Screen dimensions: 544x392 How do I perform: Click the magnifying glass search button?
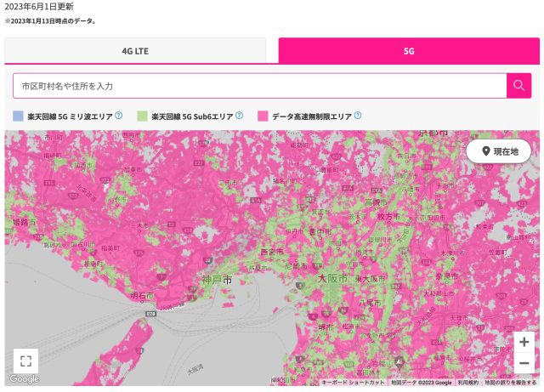(x=518, y=86)
